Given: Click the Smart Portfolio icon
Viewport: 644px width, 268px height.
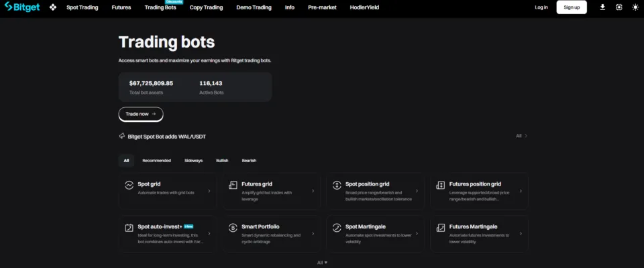Looking at the screenshot, I should [233, 228].
